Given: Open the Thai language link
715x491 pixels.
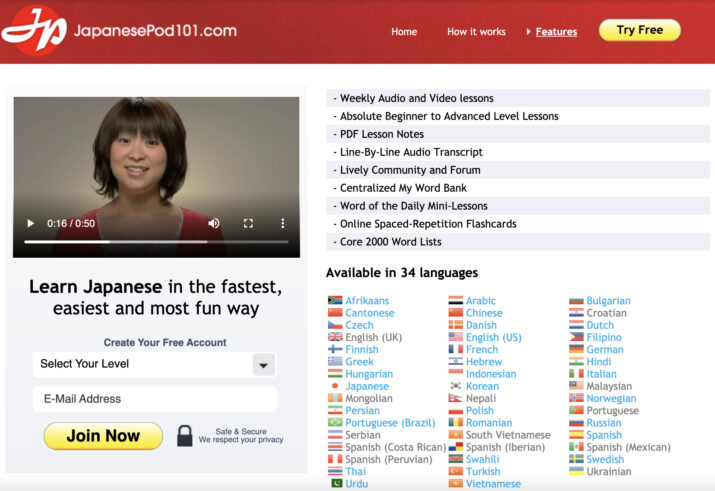Looking at the screenshot, I should click(356, 472).
